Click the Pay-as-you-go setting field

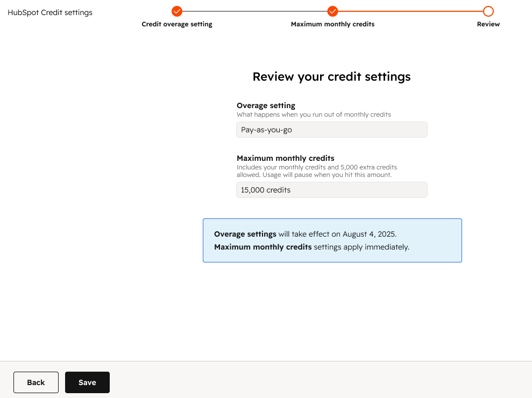(331, 130)
